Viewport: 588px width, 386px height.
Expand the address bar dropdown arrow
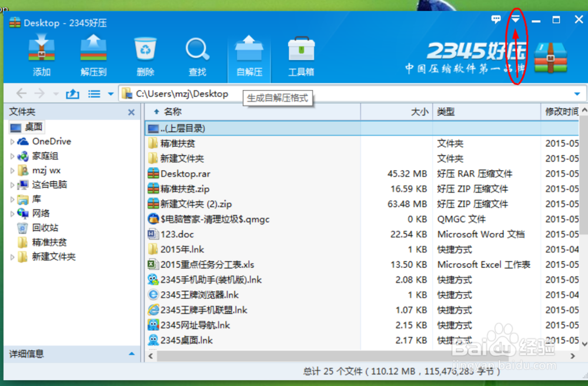(577, 94)
